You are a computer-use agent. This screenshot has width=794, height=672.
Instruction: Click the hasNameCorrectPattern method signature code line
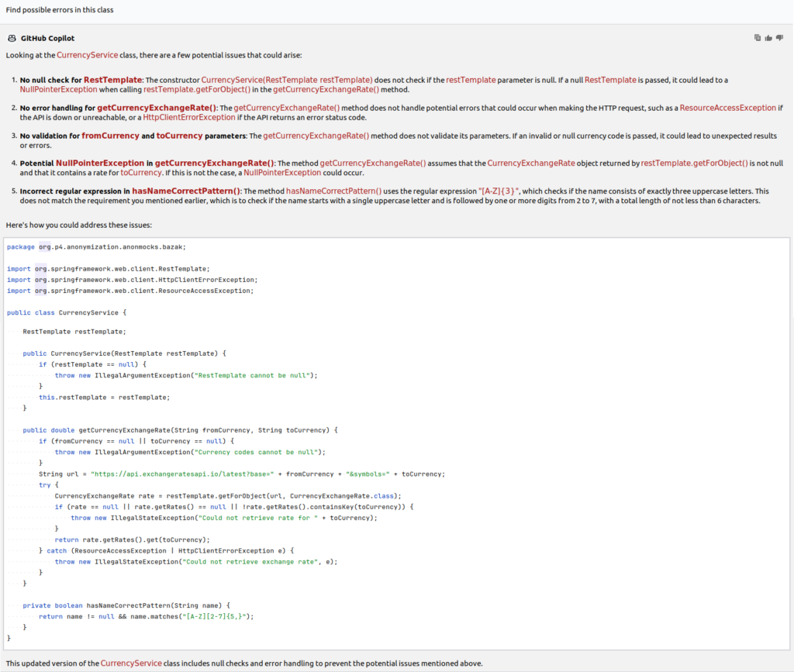coord(126,605)
